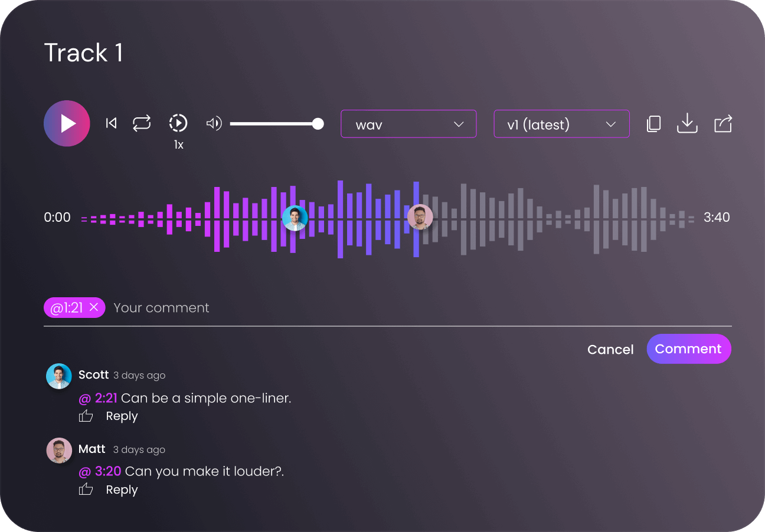The height and width of the screenshot is (532, 765).
Task: Remove the @1:21 timestamp tag
Action: (93, 307)
